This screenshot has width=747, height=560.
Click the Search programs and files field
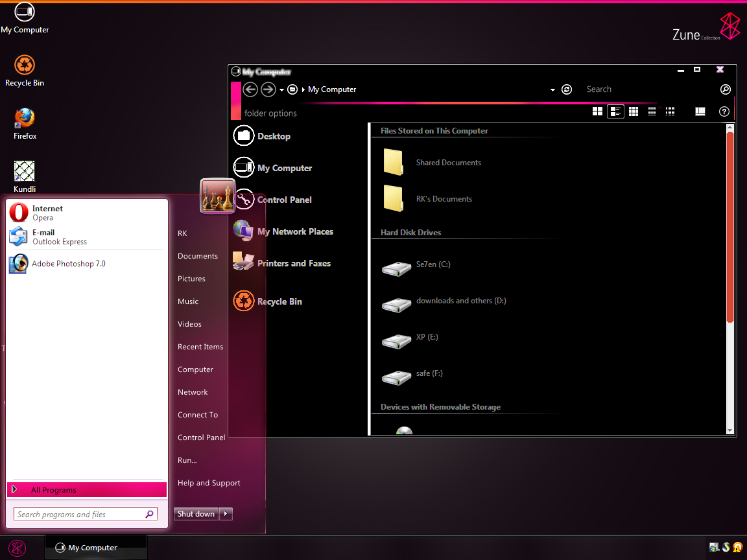[x=81, y=513]
